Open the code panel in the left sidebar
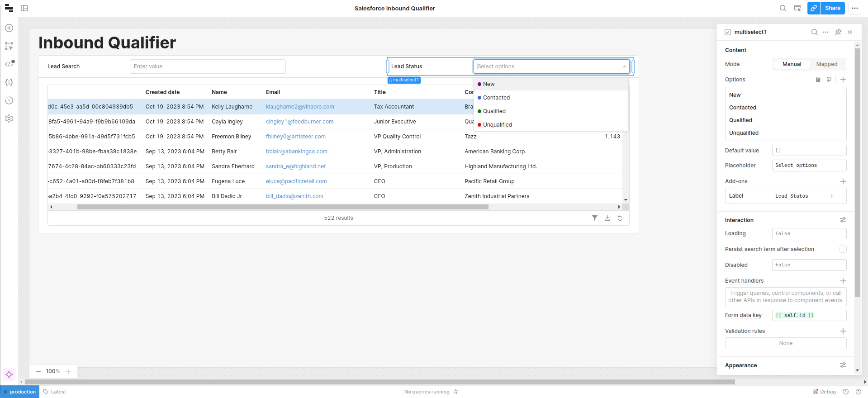 point(9,64)
